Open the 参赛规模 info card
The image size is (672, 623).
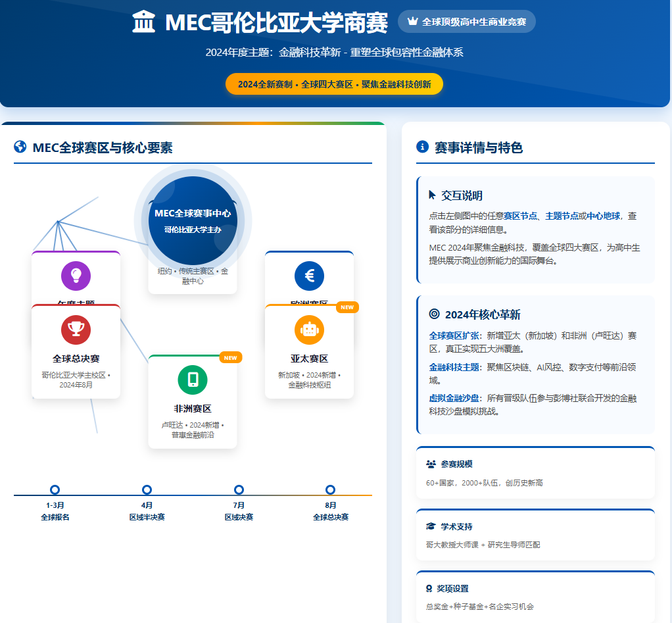pyautogui.click(x=535, y=473)
